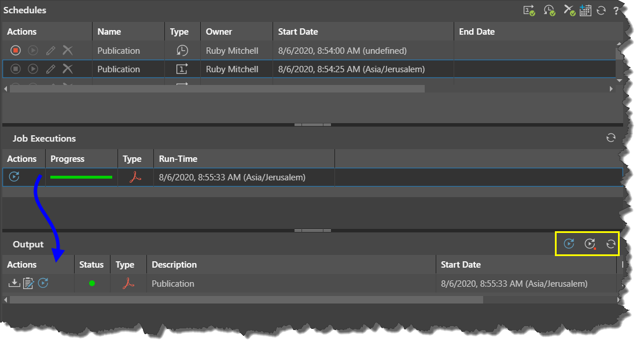Refresh the Job Executions list
Screen dimensions: 644x348
click(x=610, y=138)
